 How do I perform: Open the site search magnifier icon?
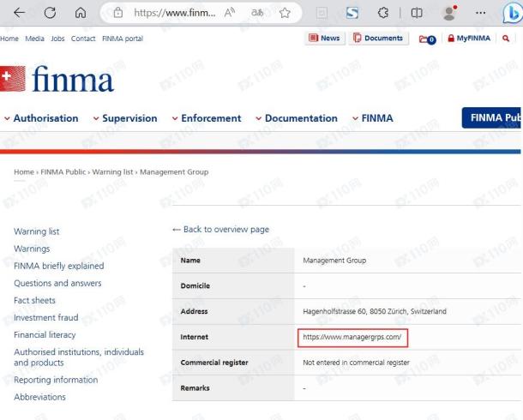[x=506, y=39]
